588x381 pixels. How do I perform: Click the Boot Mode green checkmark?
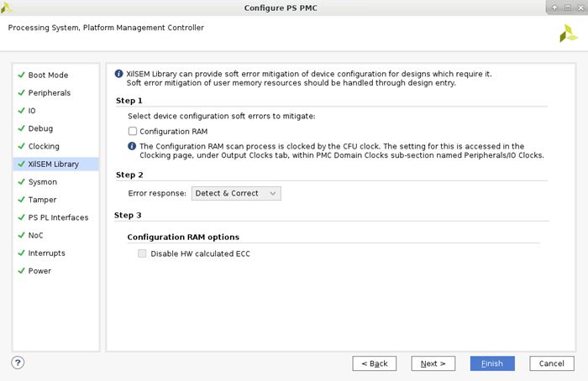[21, 75]
